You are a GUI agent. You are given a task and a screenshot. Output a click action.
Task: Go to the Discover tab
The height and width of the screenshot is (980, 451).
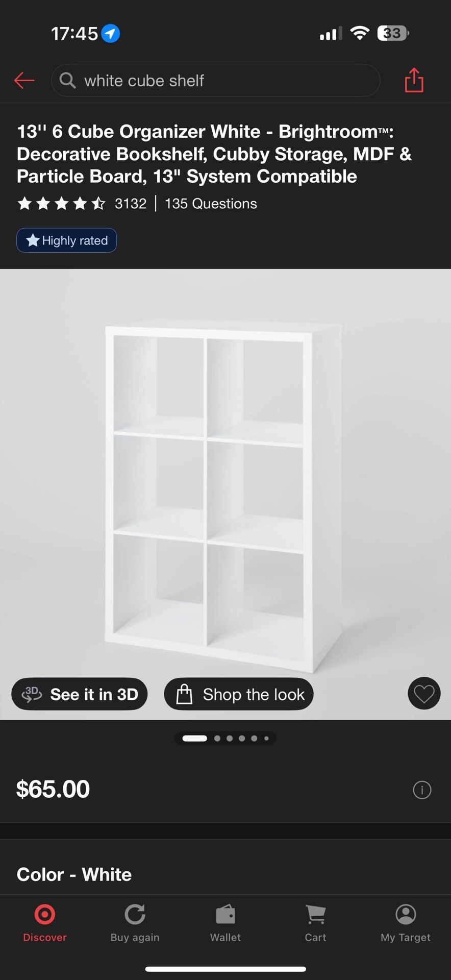[x=45, y=923]
